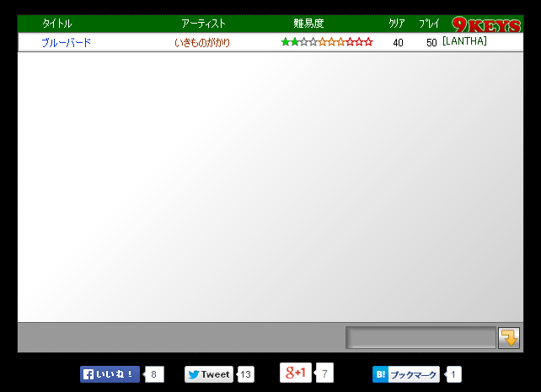Select artist いきものがかり
The image size is (541, 392).
(202, 42)
